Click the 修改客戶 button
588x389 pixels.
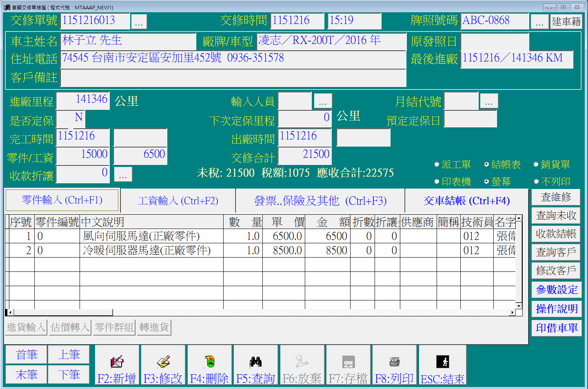(x=556, y=271)
